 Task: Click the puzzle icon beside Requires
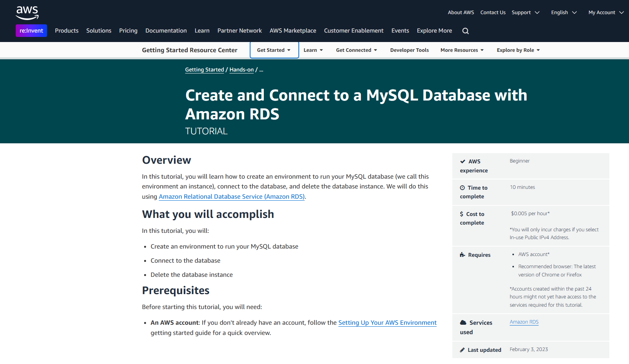(463, 255)
